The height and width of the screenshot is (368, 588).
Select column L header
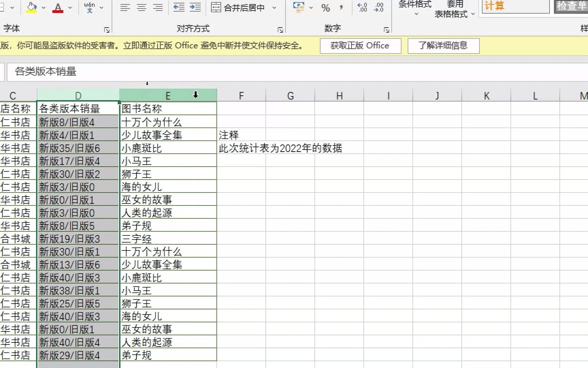(x=535, y=96)
